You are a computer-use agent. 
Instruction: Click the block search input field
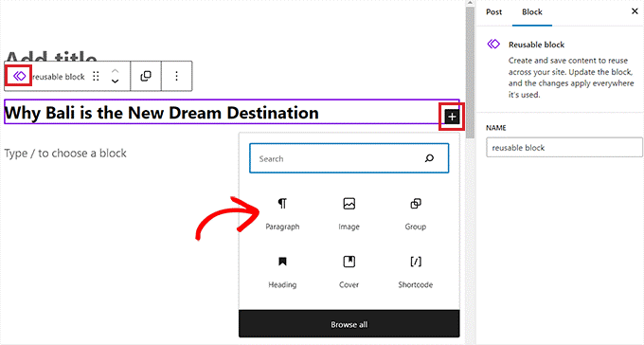pos(349,158)
